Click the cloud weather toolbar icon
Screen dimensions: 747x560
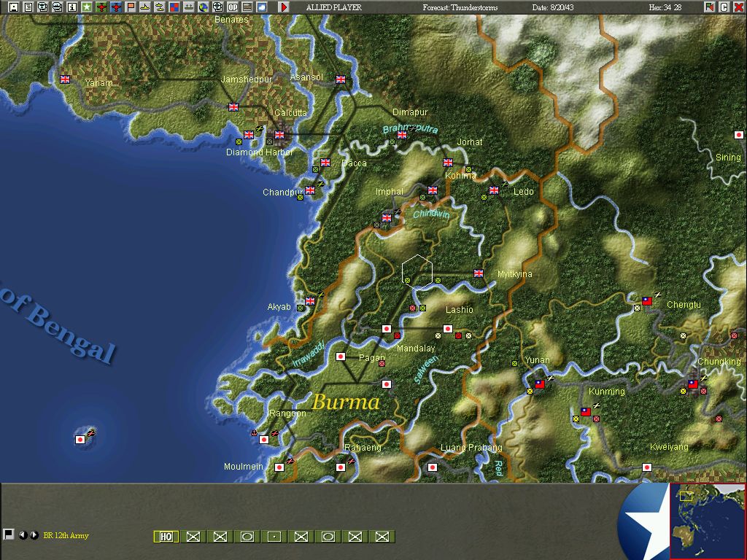coord(262,7)
